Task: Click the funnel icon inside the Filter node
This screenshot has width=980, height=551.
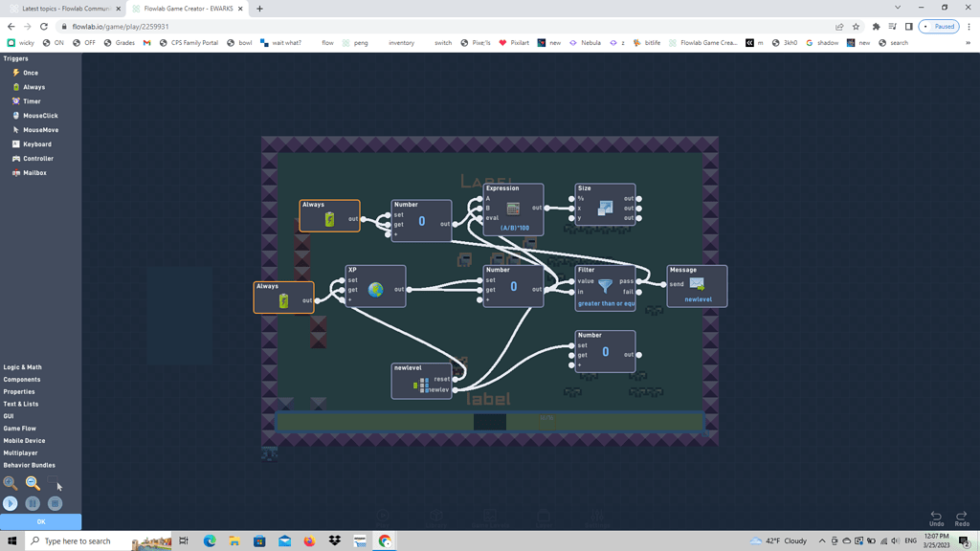Action: [605, 284]
